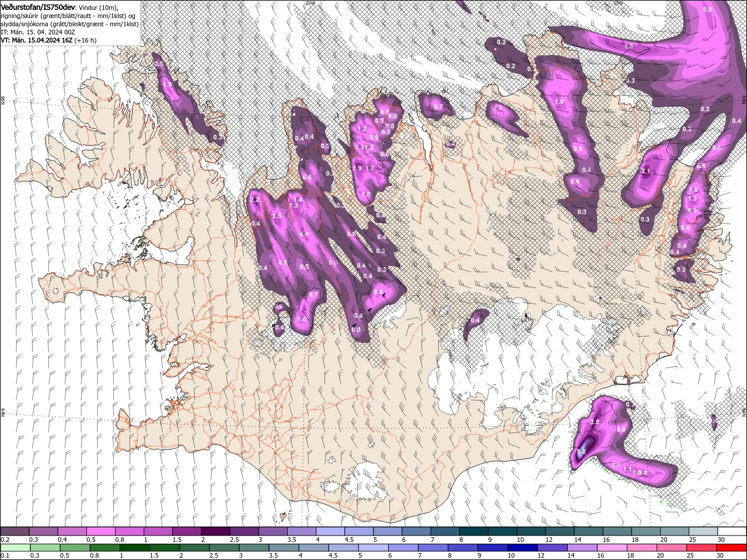The width and height of the screenshot is (747, 560).
Task: Click the 1.7 precipitation value in the north
Action: coord(370,168)
